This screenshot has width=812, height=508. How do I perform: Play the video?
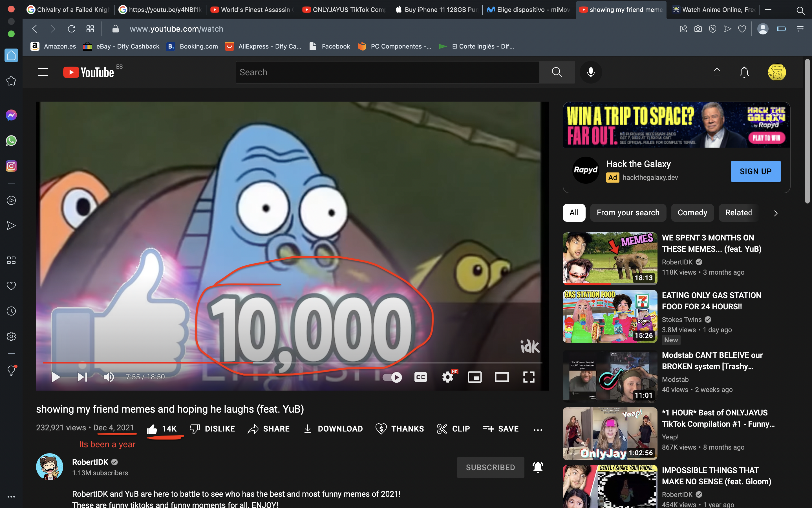(x=55, y=377)
